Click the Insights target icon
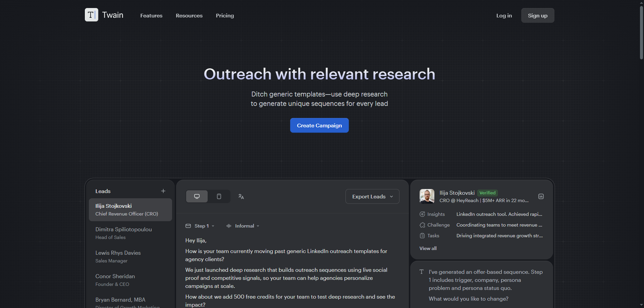The width and height of the screenshot is (644, 308). click(422, 214)
